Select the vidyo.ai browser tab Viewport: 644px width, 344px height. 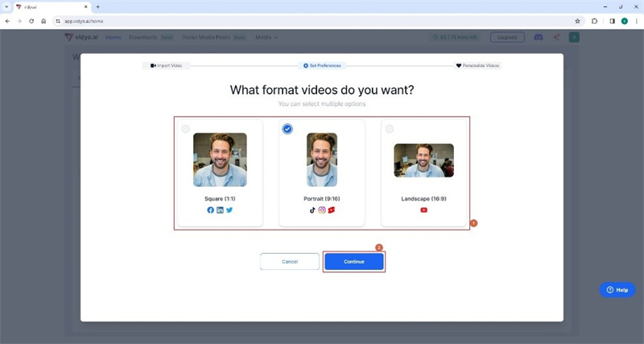[52, 7]
